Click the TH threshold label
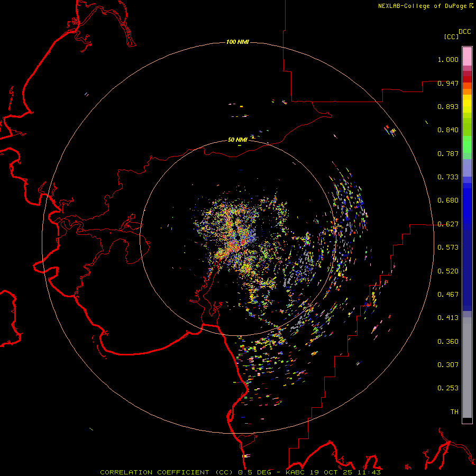476x476 pixels. coord(454,412)
